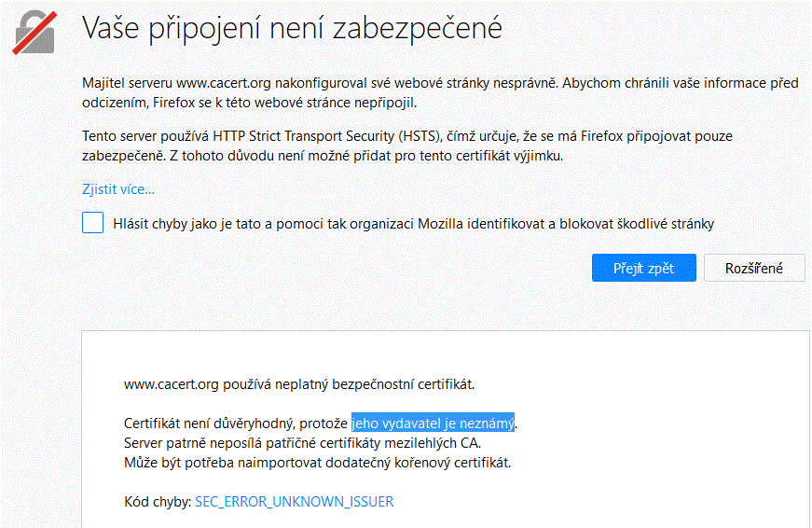Click the "Vaše připojení není zabezpečené" heading

pyautogui.click(x=293, y=29)
